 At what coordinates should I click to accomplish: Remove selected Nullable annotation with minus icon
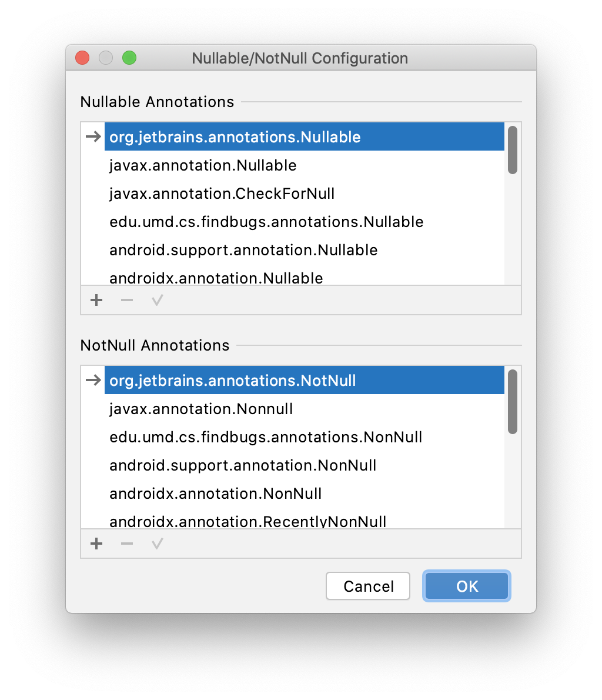[x=127, y=300]
